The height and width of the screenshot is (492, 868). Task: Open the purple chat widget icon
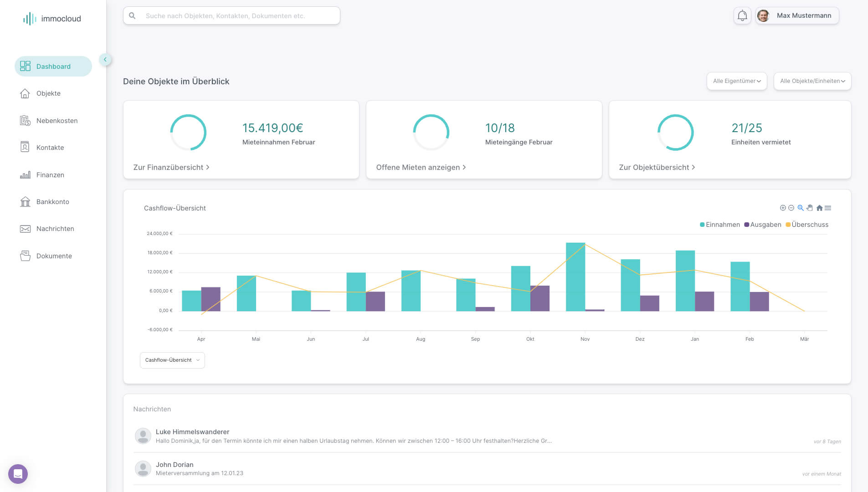tap(18, 474)
